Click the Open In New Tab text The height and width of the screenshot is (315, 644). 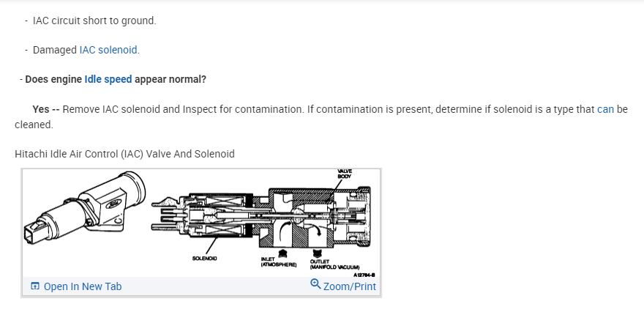[x=83, y=286]
